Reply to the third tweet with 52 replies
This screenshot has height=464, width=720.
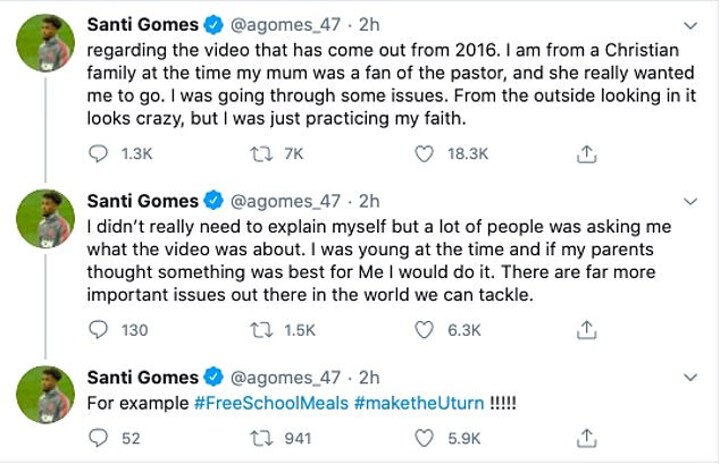point(99,437)
